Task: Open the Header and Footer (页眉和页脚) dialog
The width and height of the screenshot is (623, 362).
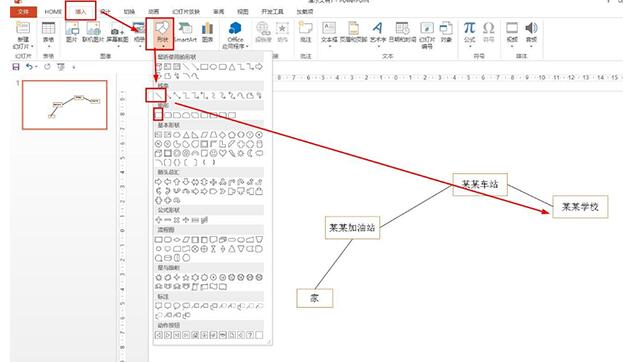Action: coord(353,32)
